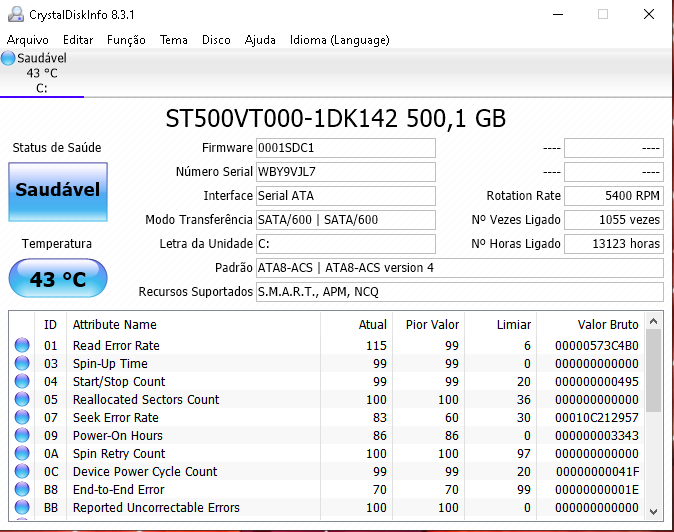This screenshot has height=532, width=674.
Task: Open the Ajuda menu
Action: tap(260, 40)
